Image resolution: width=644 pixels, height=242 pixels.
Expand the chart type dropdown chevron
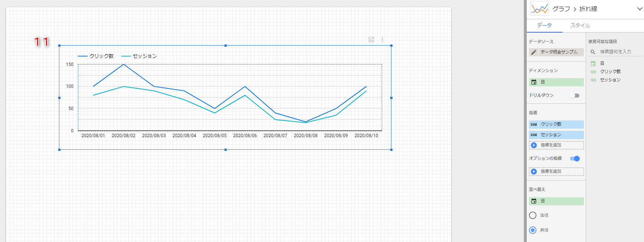640,9
